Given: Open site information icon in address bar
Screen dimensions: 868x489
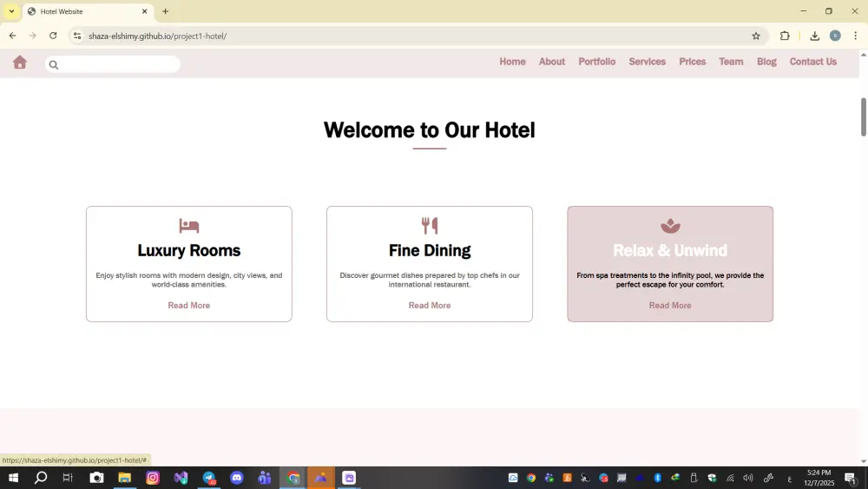Looking at the screenshot, I should tap(77, 36).
